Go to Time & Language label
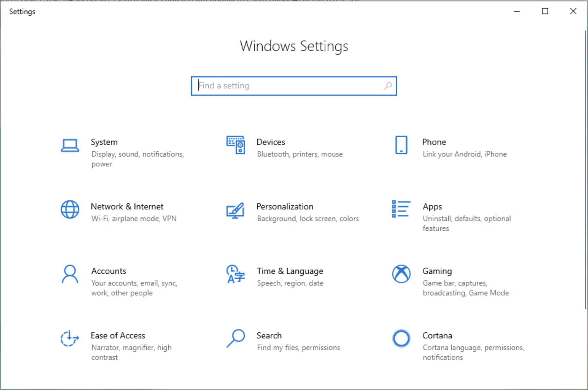The height and width of the screenshot is (390, 588). (290, 271)
